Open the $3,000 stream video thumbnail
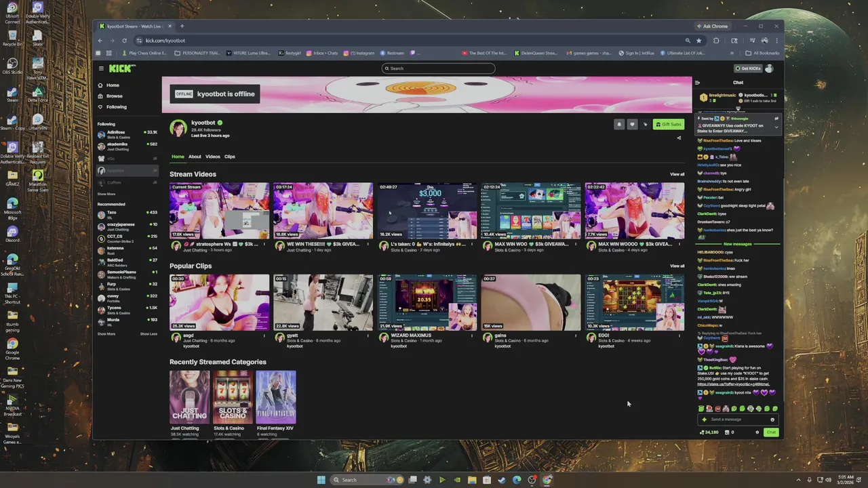 427,211
